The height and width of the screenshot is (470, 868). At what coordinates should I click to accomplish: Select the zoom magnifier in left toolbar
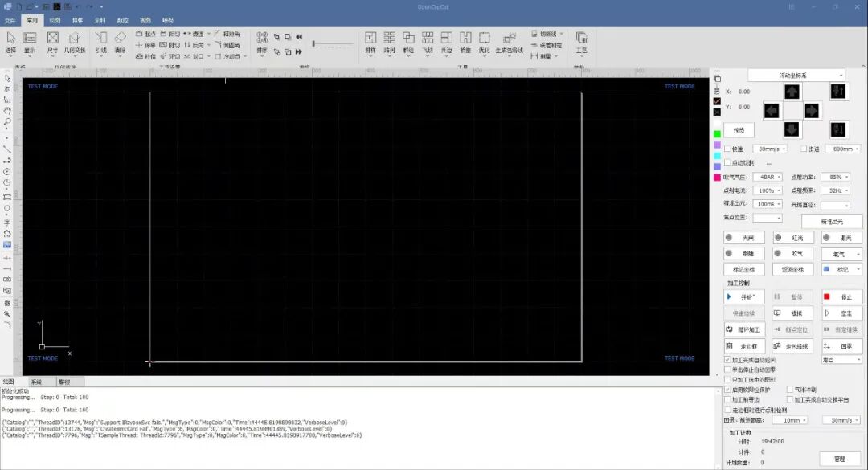coord(7,122)
